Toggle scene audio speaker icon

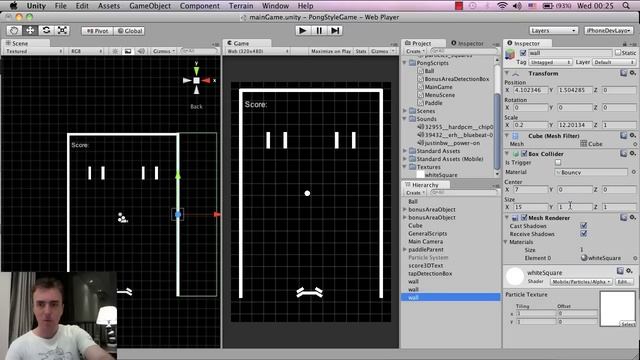(141, 51)
